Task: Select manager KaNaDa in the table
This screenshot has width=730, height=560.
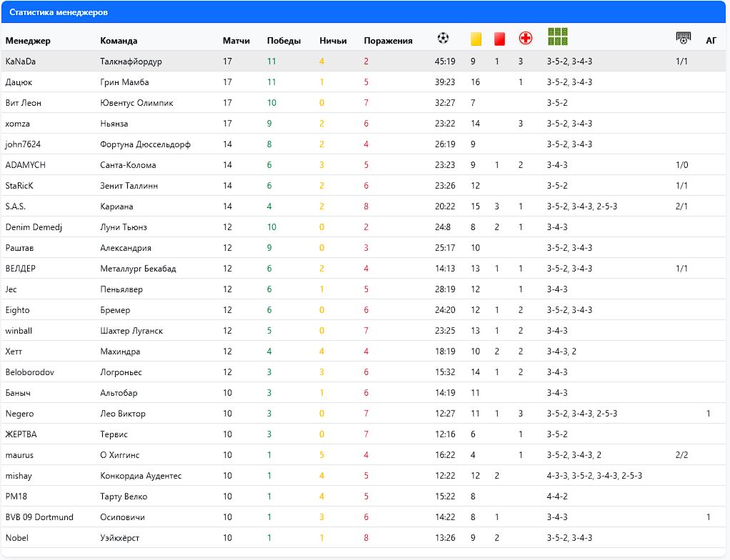Action: [20, 61]
